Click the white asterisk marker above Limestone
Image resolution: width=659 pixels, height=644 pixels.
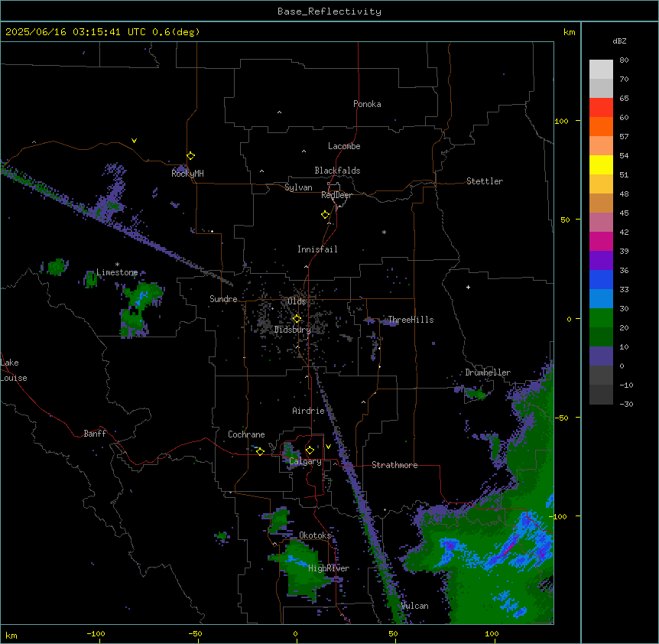[117, 265]
